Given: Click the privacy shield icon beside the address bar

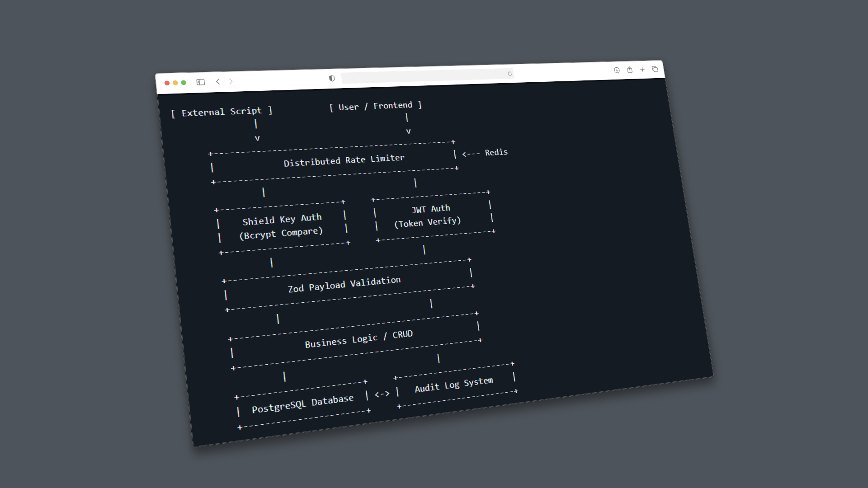Looking at the screenshot, I should click(x=332, y=78).
